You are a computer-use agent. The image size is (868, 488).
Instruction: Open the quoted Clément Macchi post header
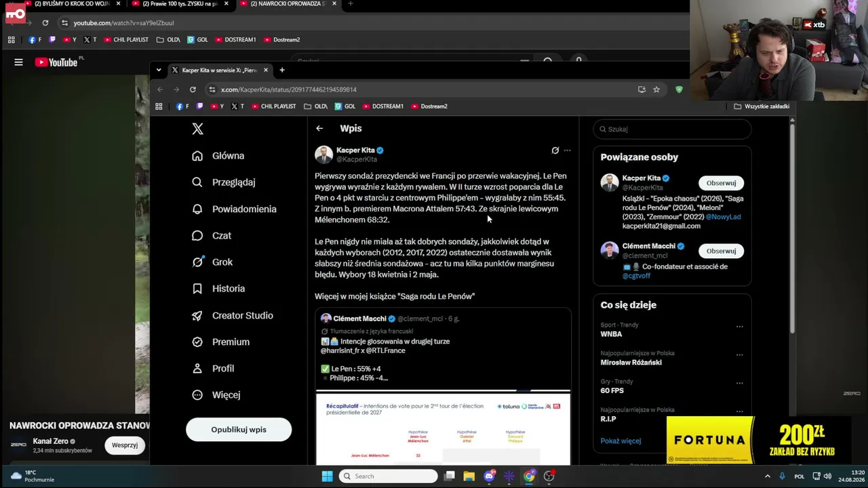point(390,319)
